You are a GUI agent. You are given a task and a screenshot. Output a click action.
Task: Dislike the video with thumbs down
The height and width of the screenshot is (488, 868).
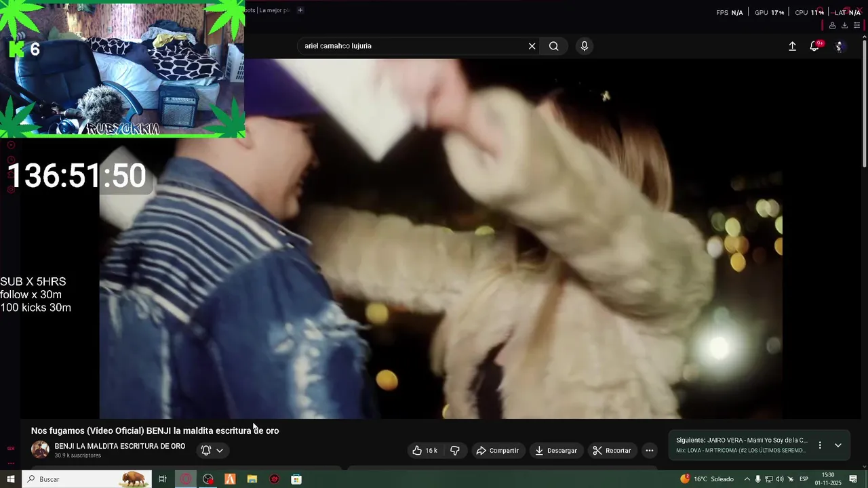click(x=455, y=451)
